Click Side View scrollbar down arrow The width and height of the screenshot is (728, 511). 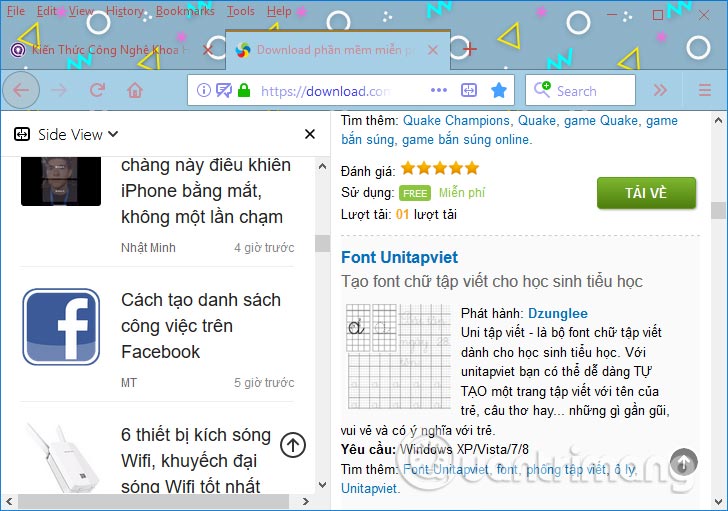click(x=322, y=485)
